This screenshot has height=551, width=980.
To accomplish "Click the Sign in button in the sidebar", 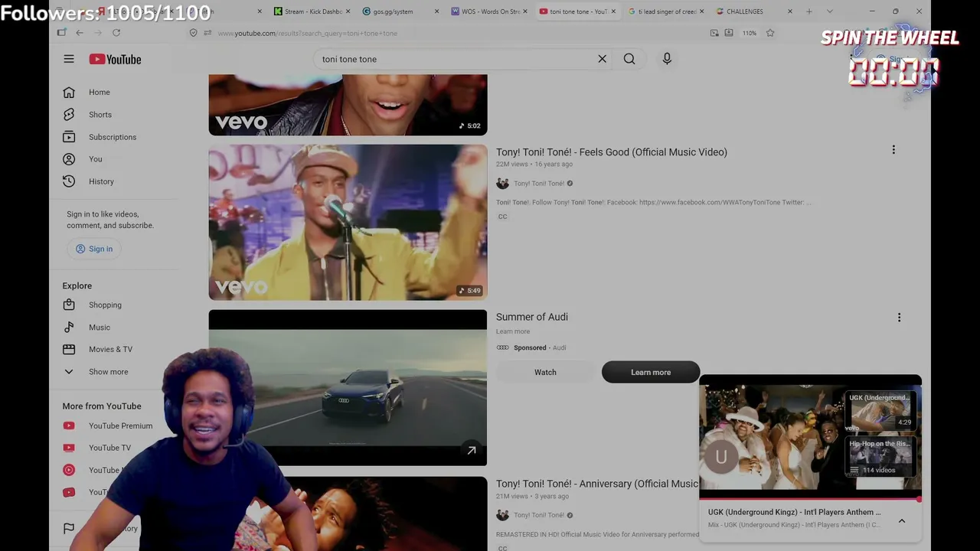I will coord(94,249).
